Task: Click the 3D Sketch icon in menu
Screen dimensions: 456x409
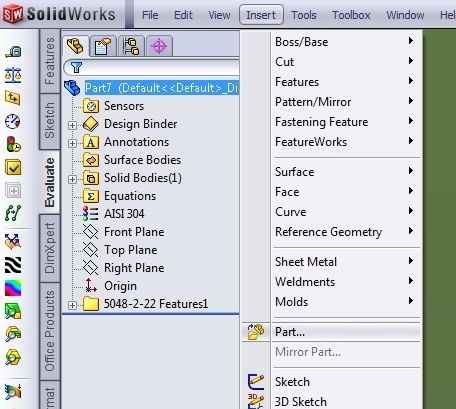Action: tap(256, 401)
